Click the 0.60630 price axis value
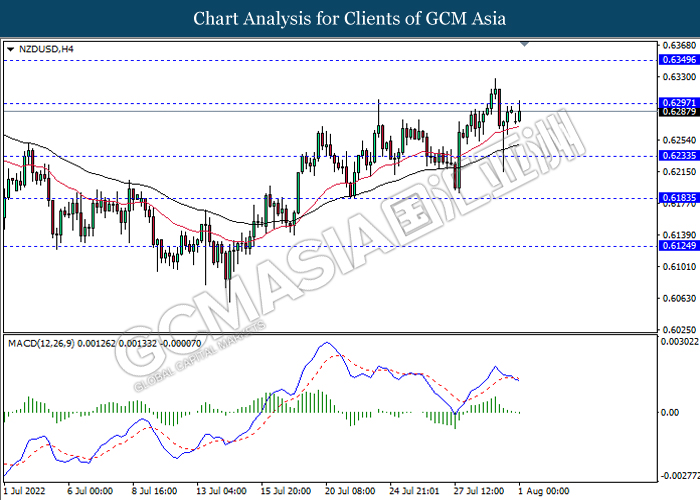The image size is (700, 500). (x=679, y=299)
